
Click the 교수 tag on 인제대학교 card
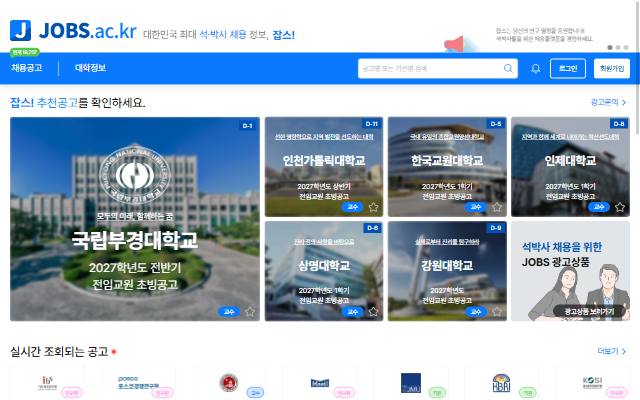(599, 207)
